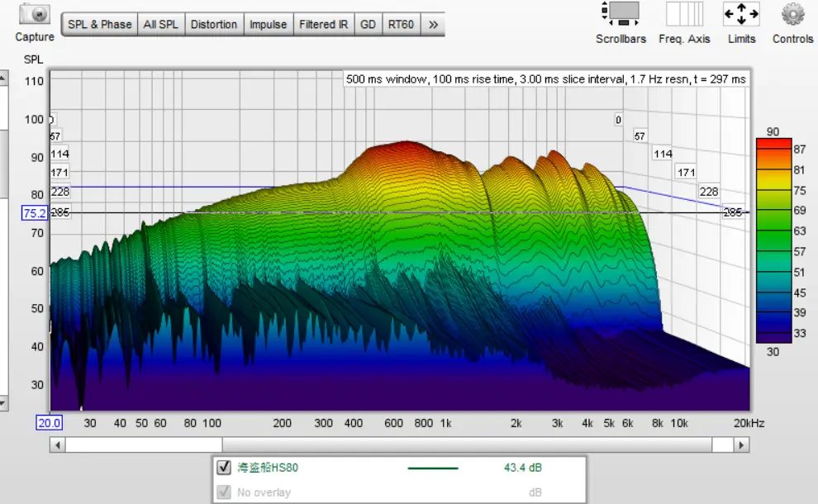Click the 110 SPL axis label
Viewport: 818px width, 504px height.
click(x=34, y=81)
